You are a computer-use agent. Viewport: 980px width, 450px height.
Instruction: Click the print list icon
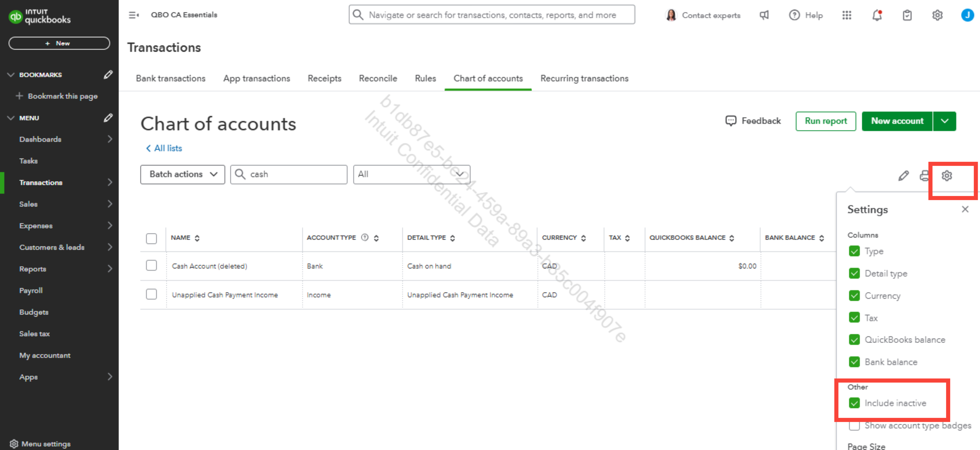924,175
